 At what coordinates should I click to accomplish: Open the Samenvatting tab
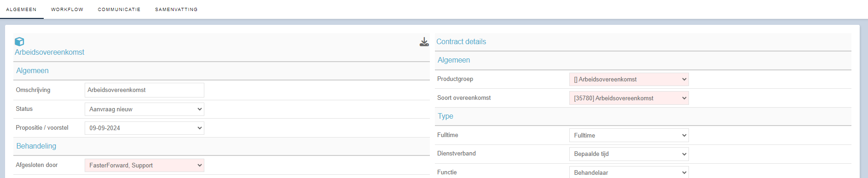pyautogui.click(x=176, y=9)
